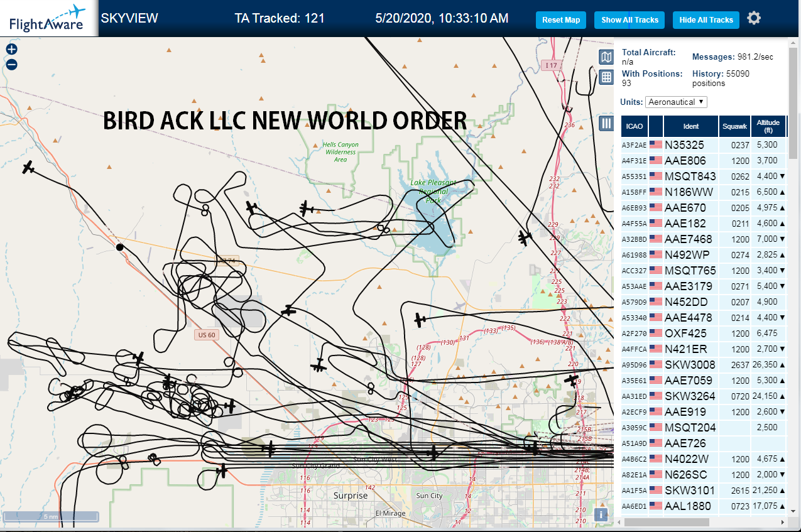Image resolution: width=801 pixels, height=532 pixels.
Task: Click Hide All Tracks button
Action: pyautogui.click(x=706, y=20)
